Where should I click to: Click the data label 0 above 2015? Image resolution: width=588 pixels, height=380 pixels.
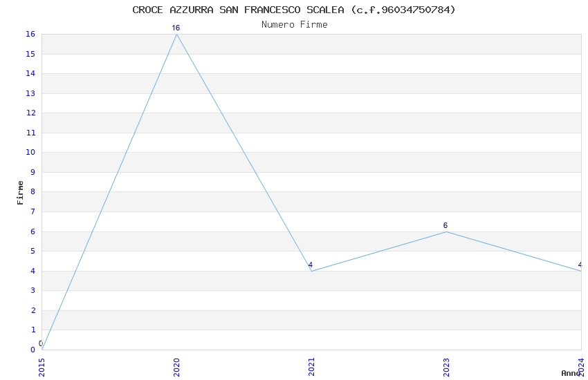[x=41, y=343]
